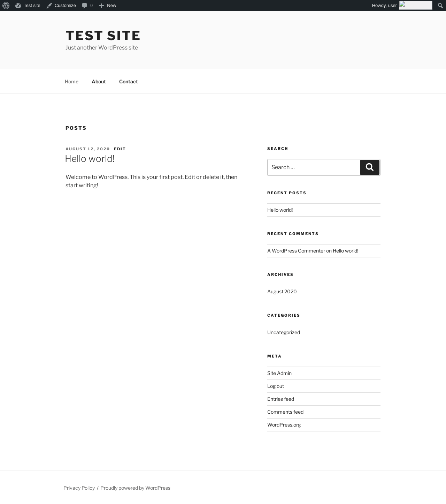Image resolution: width=446 pixels, height=504 pixels.
Task: Click Edit next to the post date
Action: tap(120, 149)
